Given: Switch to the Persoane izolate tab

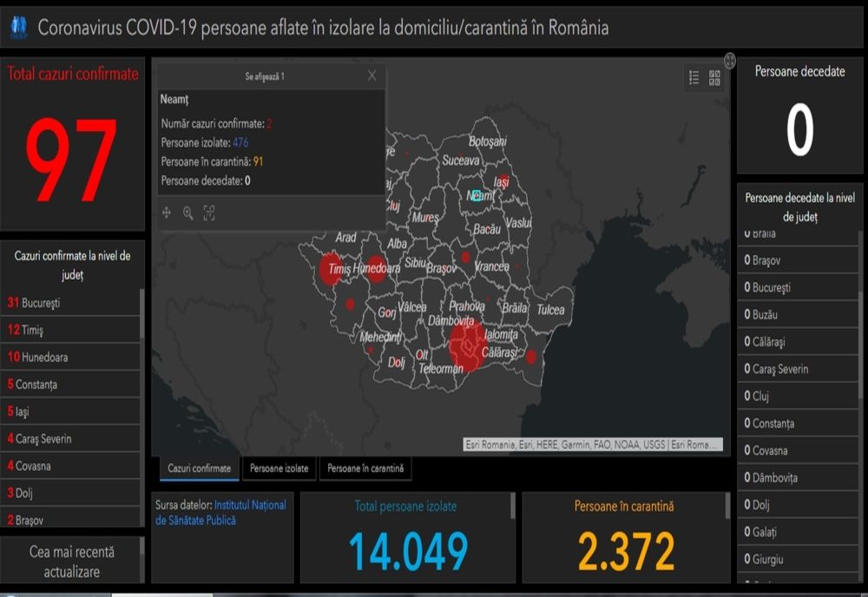Looking at the screenshot, I should tap(279, 468).
